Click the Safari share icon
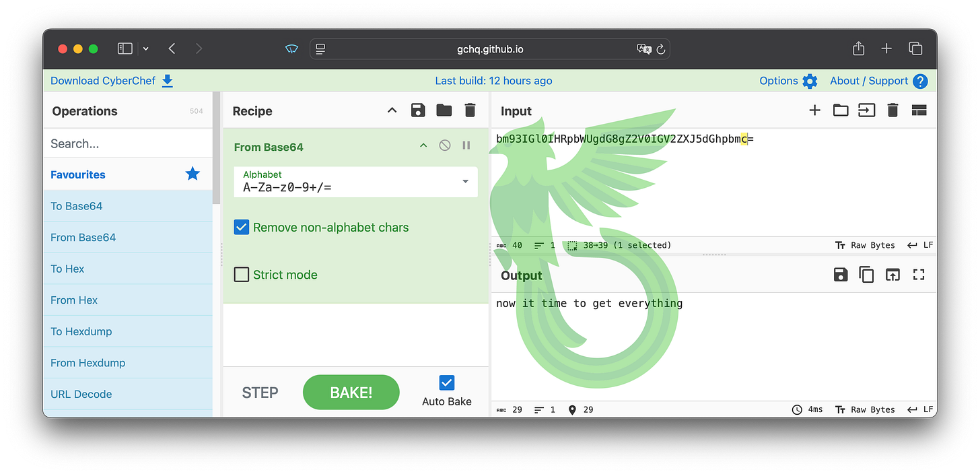The image size is (980, 474). click(858, 48)
